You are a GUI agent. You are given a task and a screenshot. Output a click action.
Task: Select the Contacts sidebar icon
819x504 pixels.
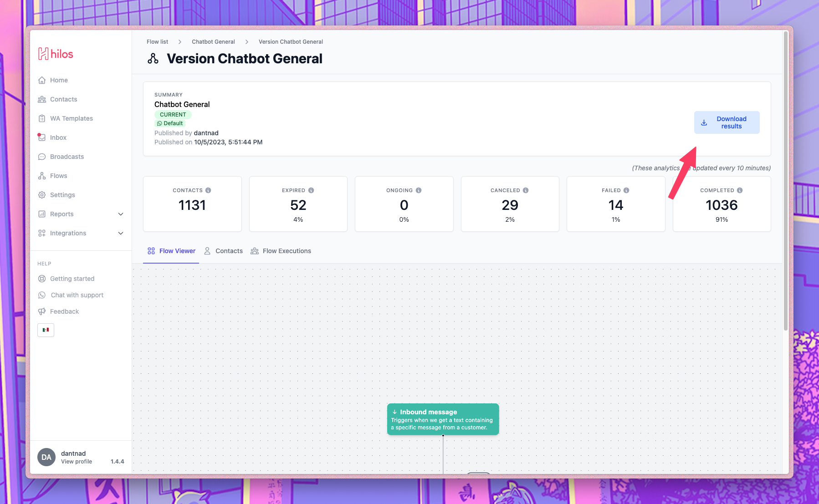[63, 99]
